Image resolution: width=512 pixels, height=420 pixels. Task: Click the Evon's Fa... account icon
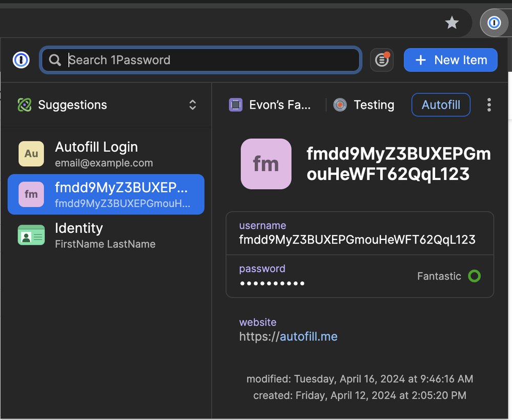(236, 105)
